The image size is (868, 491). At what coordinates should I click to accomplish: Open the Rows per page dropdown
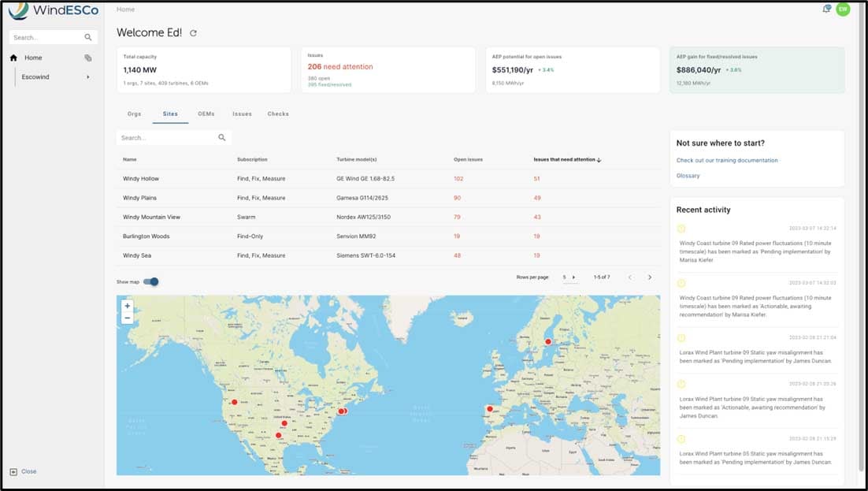coord(569,277)
